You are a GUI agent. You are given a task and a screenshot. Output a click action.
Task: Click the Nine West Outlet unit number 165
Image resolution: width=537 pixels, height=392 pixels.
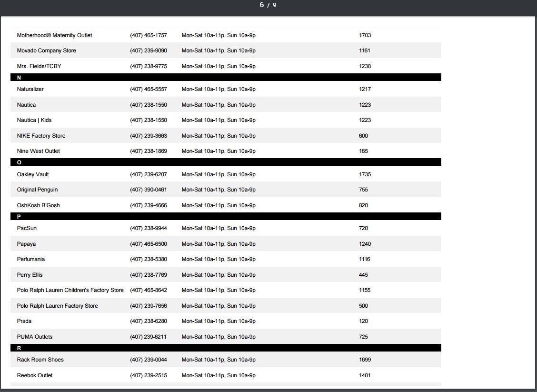click(x=363, y=151)
